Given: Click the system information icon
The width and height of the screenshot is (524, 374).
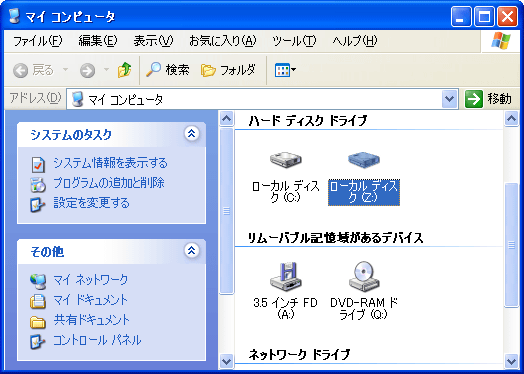Looking at the screenshot, I should coord(38,164).
